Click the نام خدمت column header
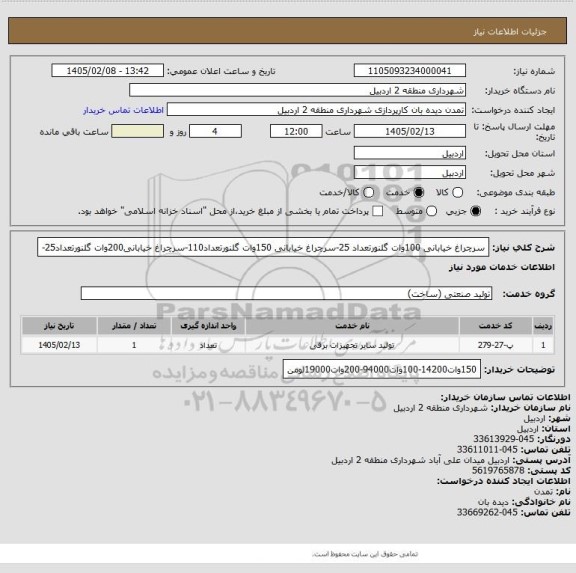 [352, 326]
